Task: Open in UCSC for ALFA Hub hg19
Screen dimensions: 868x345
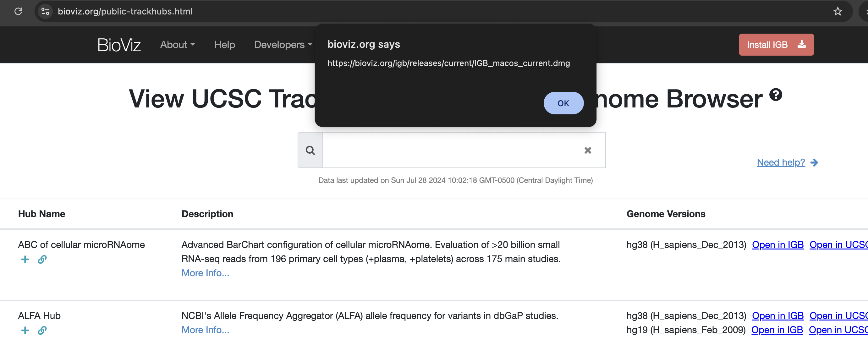Action: click(x=838, y=330)
